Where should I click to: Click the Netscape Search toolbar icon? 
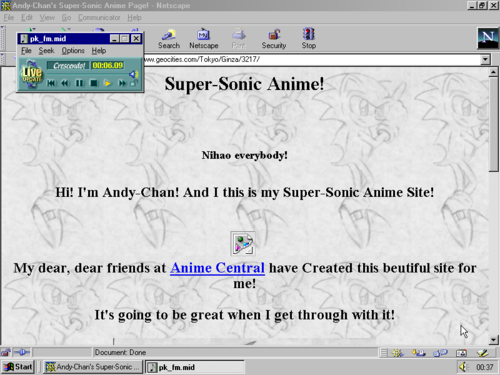169,39
